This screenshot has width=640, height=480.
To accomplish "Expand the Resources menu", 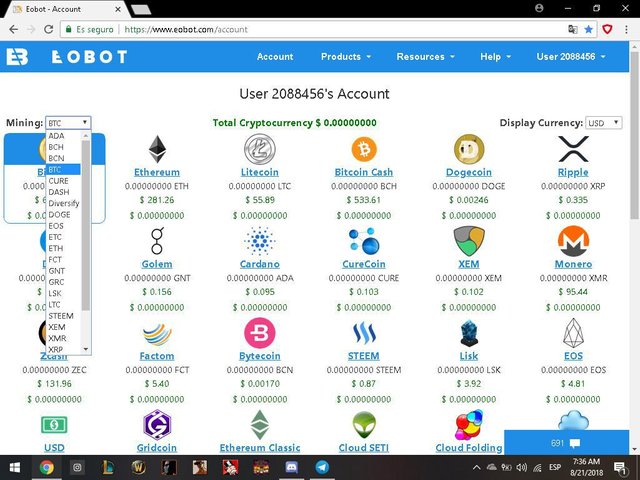I will tap(425, 57).
